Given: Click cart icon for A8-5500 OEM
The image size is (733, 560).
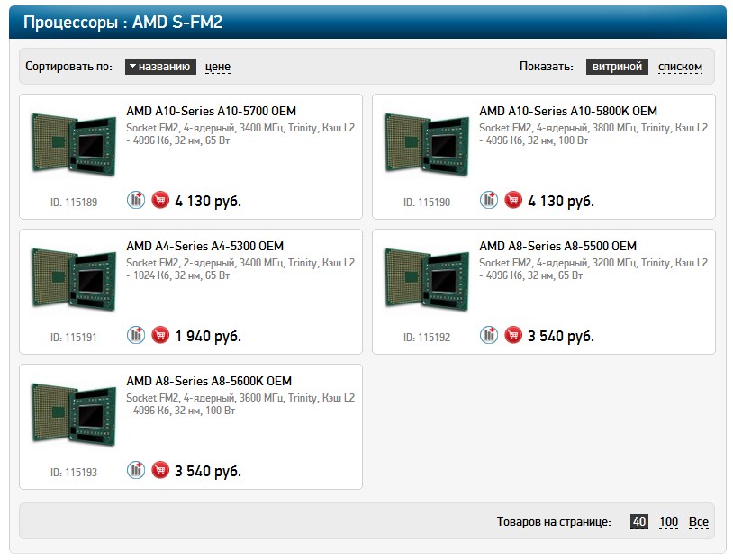Looking at the screenshot, I should coord(513,335).
